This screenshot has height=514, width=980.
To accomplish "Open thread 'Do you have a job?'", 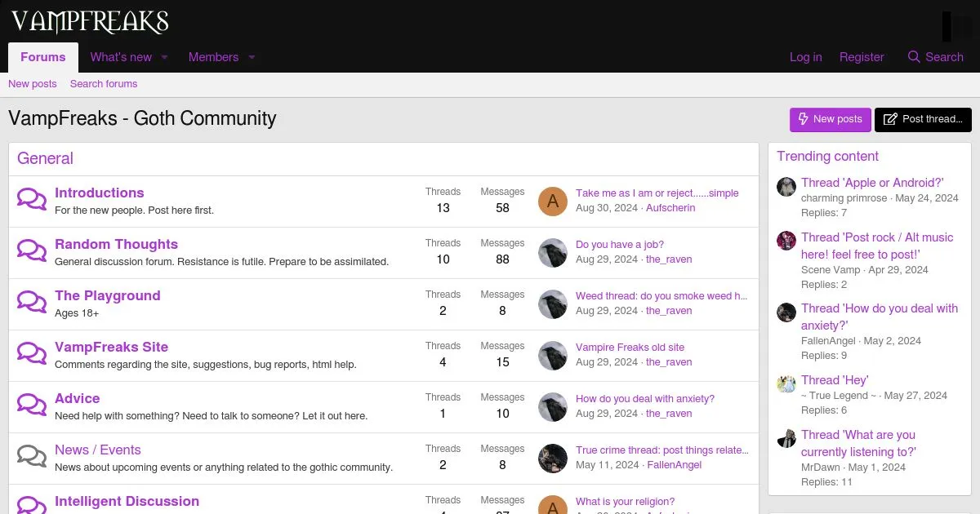I will 620,245.
